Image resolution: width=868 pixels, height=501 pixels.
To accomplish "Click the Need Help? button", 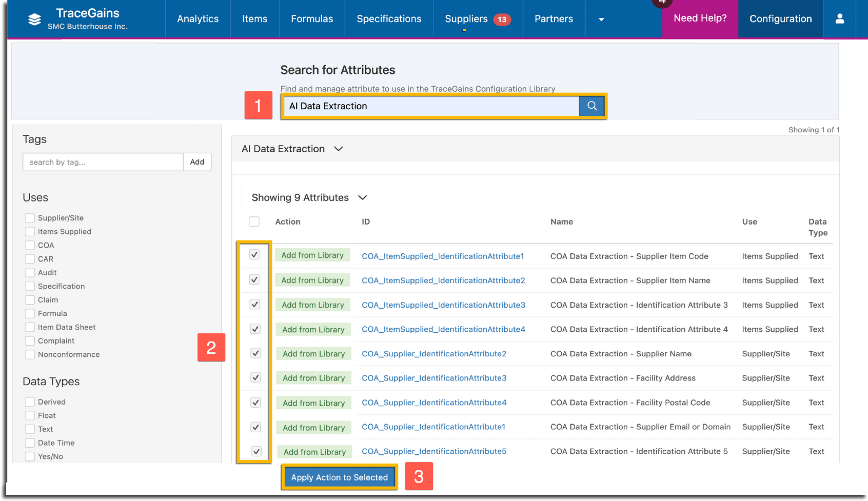I will [700, 18].
